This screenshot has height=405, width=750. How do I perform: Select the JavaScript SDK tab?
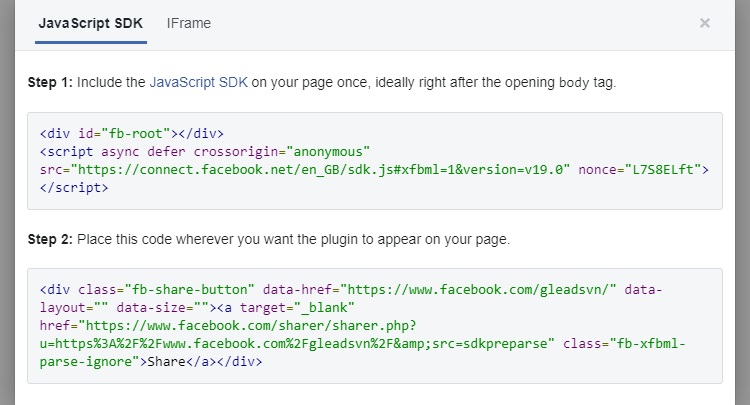click(x=91, y=23)
